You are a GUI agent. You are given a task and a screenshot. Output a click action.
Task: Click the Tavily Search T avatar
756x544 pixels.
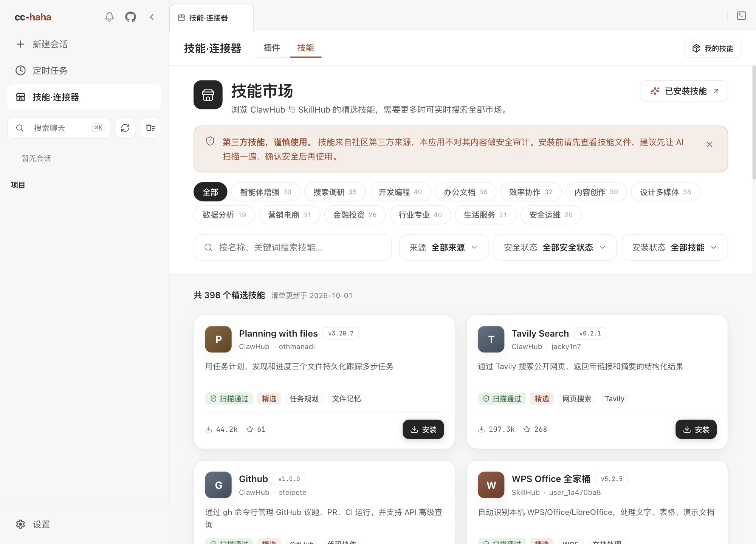(491, 339)
